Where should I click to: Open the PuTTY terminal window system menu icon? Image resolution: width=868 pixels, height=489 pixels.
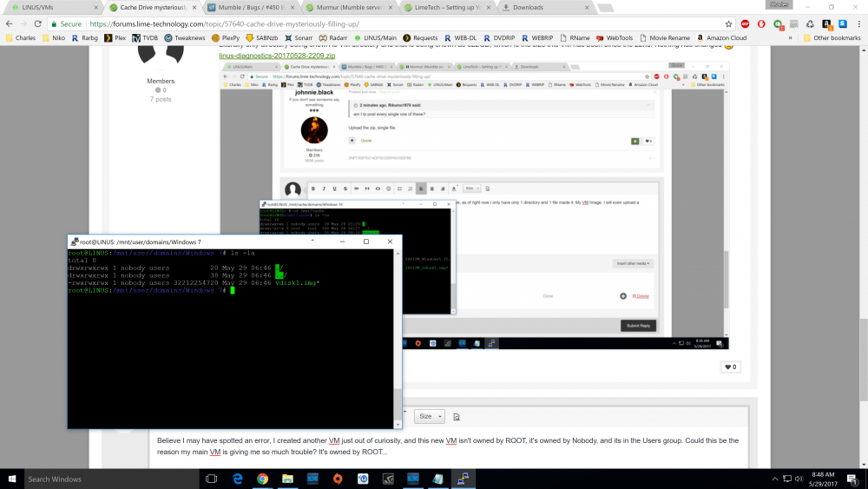pos(74,242)
